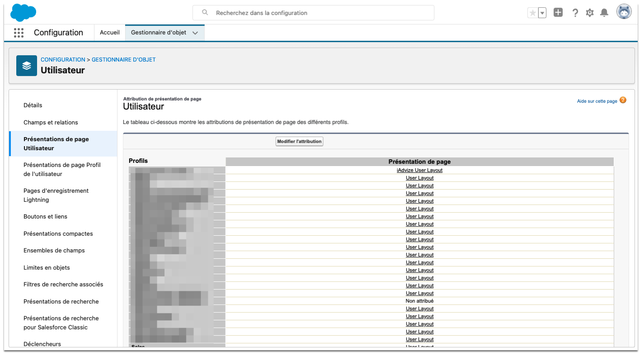Click the Recherchez dans la configuration search field

coord(313,13)
